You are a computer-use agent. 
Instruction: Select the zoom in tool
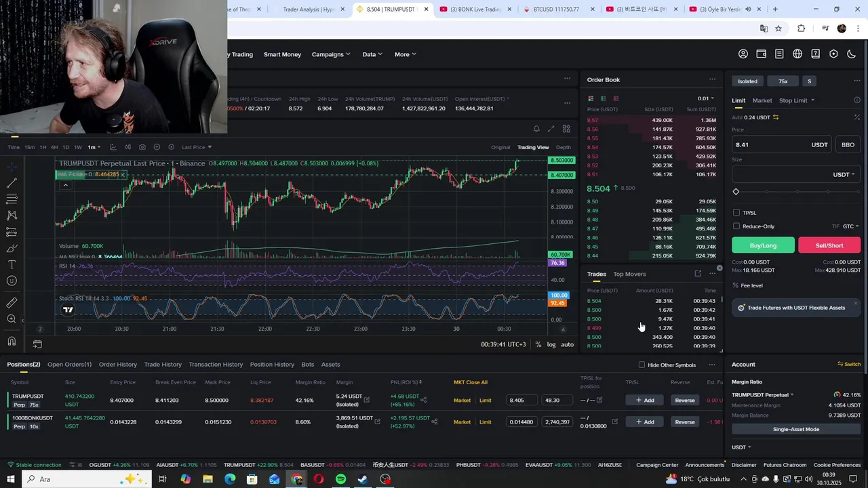coord(12,319)
